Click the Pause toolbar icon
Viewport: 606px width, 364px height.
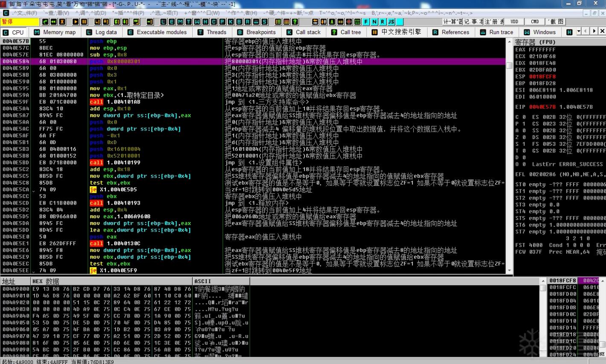tap(84, 22)
